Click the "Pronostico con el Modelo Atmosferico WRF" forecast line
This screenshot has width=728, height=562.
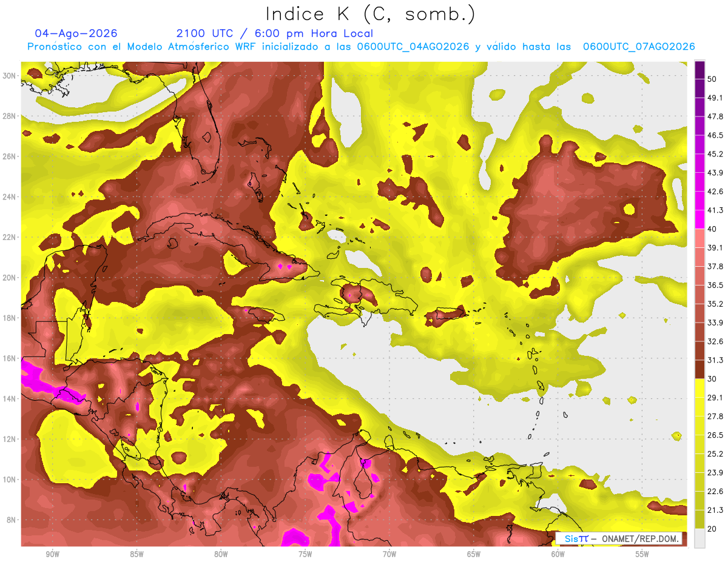pos(361,47)
